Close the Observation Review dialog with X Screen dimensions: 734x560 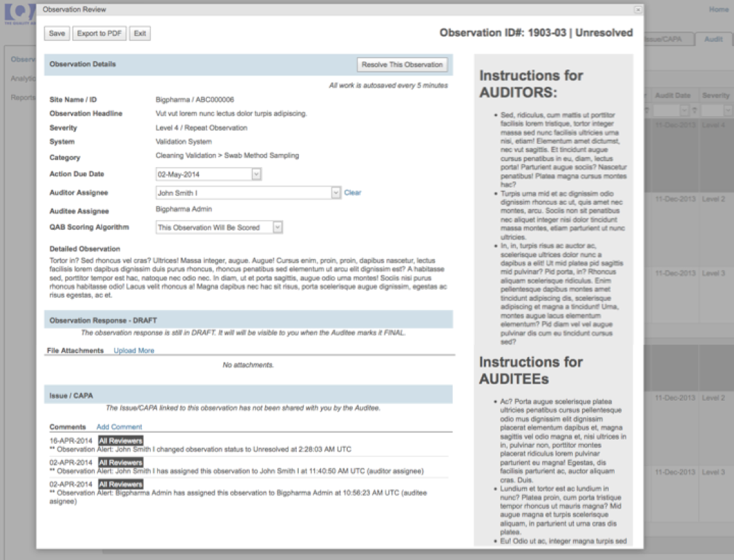(x=637, y=10)
